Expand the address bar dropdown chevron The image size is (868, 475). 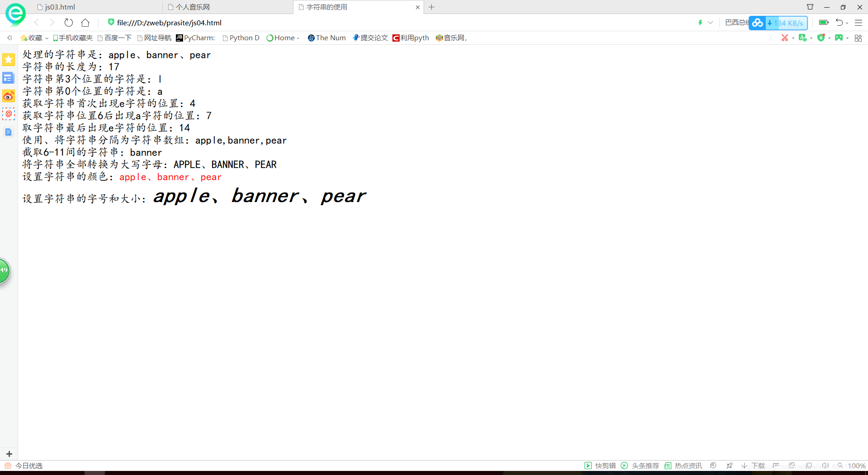[x=710, y=23]
